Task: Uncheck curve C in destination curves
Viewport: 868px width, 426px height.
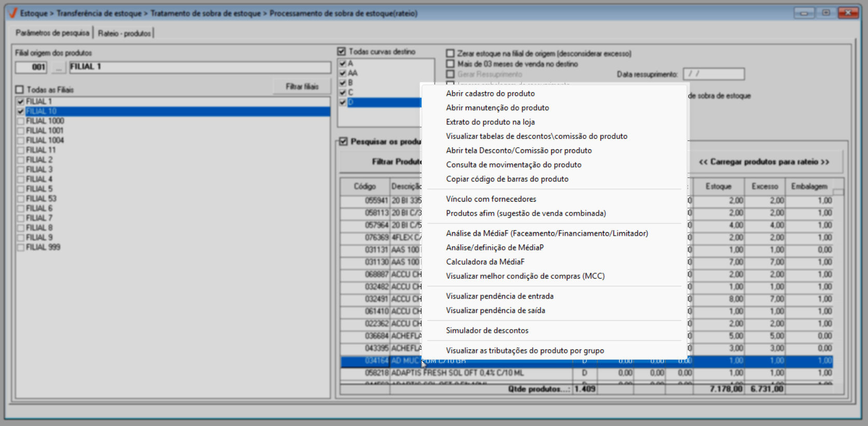Action: tap(343, 93)
